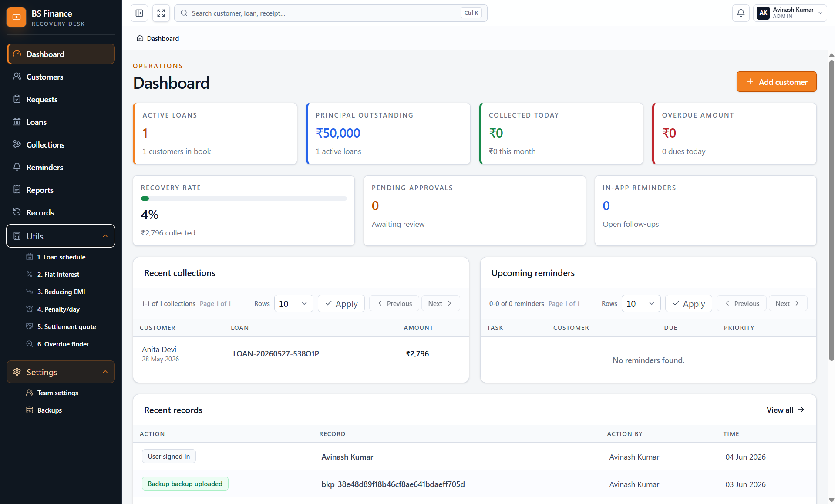Click the Overdue Amount card
Viewport: 835px width, 504px height.
(734, 134)
